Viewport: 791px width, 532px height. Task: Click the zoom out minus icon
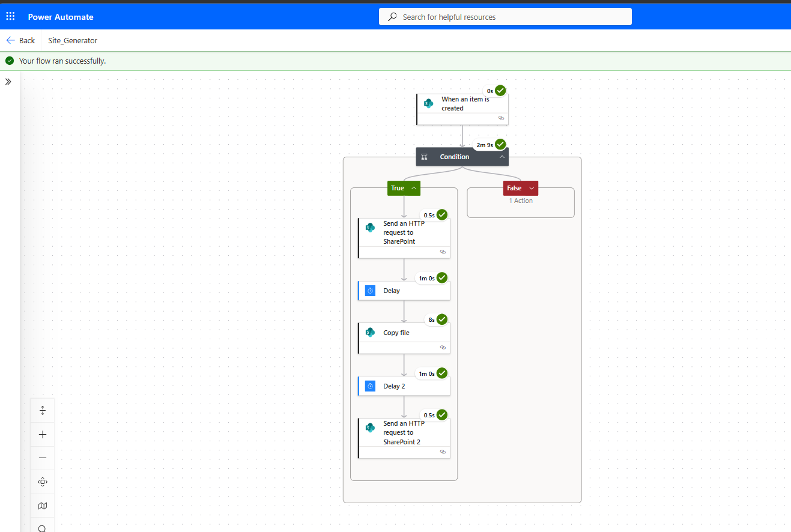(43, 458)
